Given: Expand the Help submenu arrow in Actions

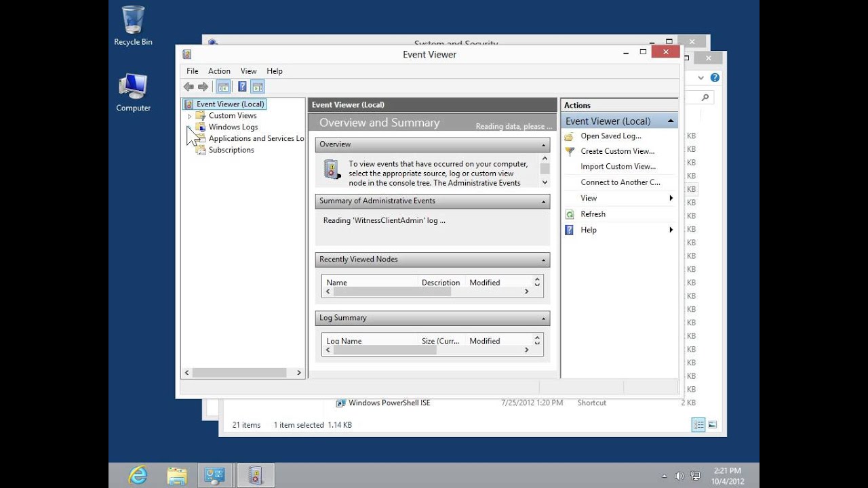Looking at the screenshot, I should (671, 230).
